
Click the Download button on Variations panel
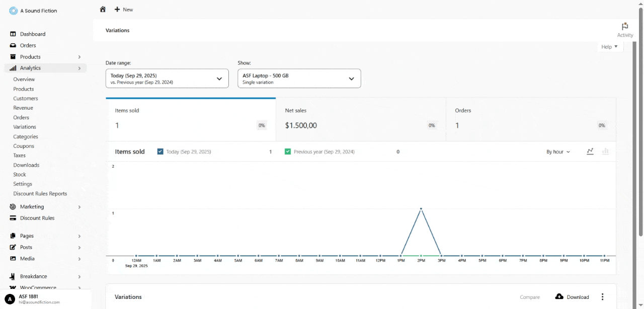pyautogui.click(x=572, y=297)
